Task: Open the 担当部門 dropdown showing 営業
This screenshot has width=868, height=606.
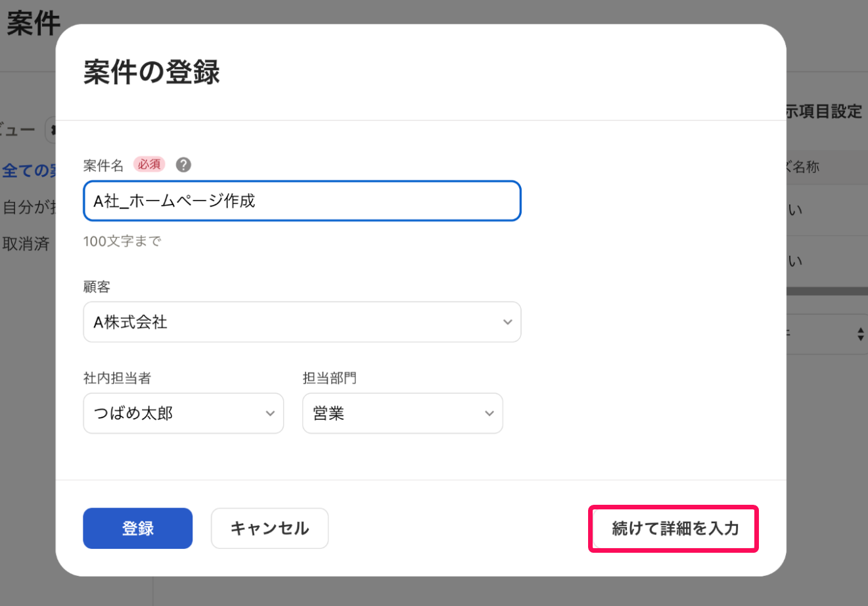Action: click(x=402, y=413)
